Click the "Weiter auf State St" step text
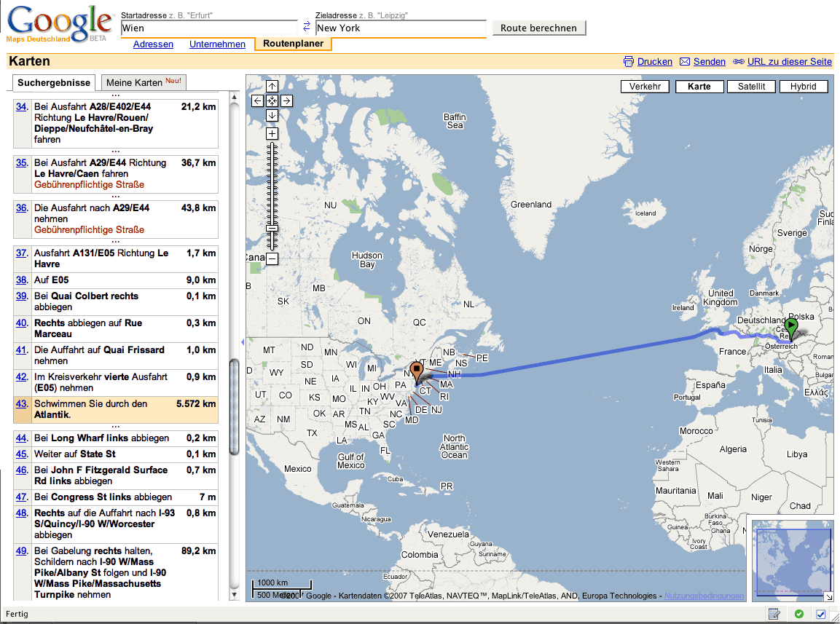The height and width of the screenshot is (624, 840). pos(75,454)
